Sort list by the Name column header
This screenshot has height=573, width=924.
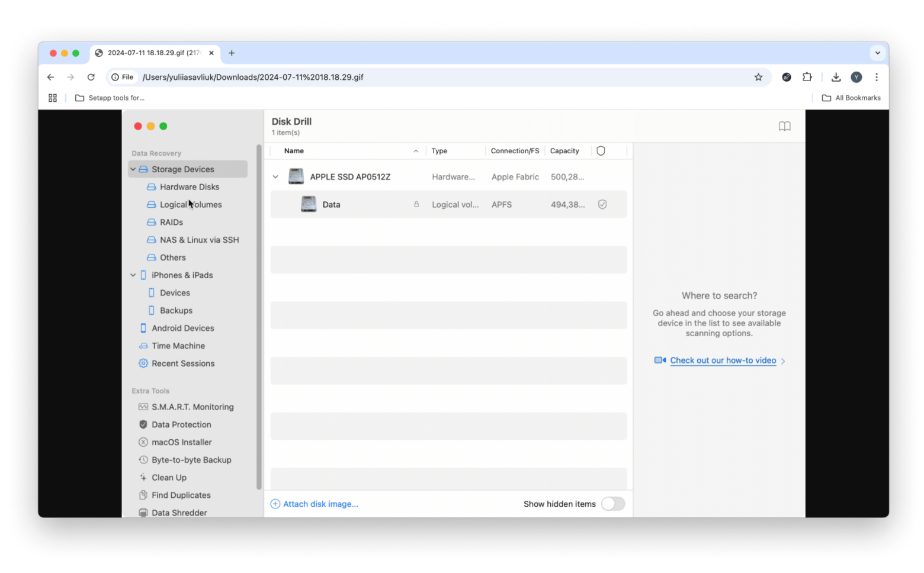[x=294, y=151]
